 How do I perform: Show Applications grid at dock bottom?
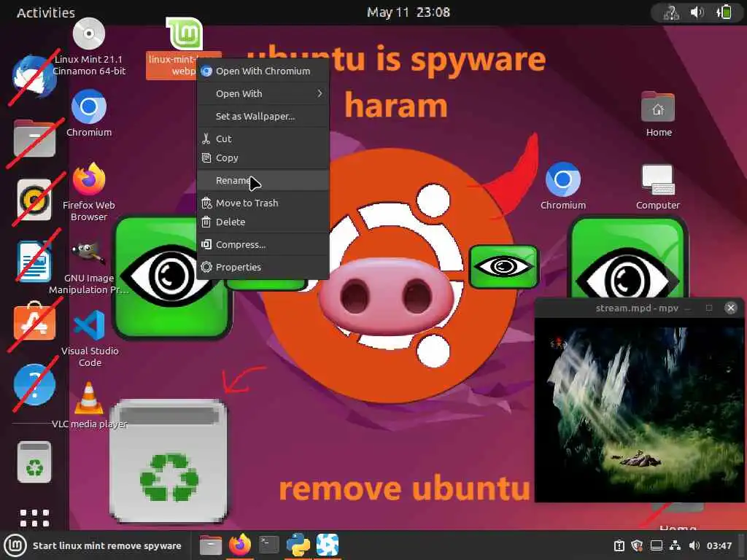pyautogui.click(x=34, y=518)
